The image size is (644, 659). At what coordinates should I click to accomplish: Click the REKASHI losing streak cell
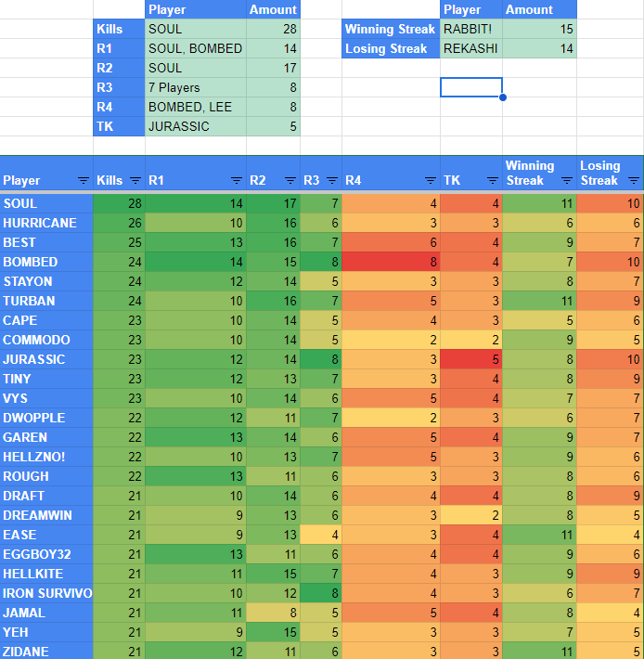pyautogui.click(x=471, y=48)
